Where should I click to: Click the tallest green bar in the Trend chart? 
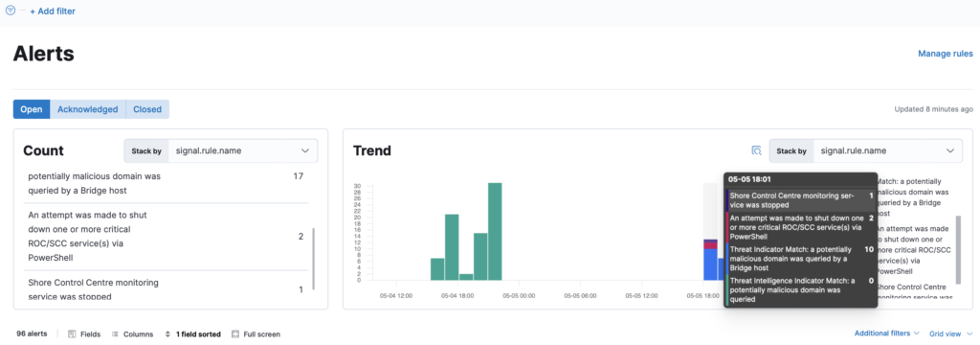point(495,232)
